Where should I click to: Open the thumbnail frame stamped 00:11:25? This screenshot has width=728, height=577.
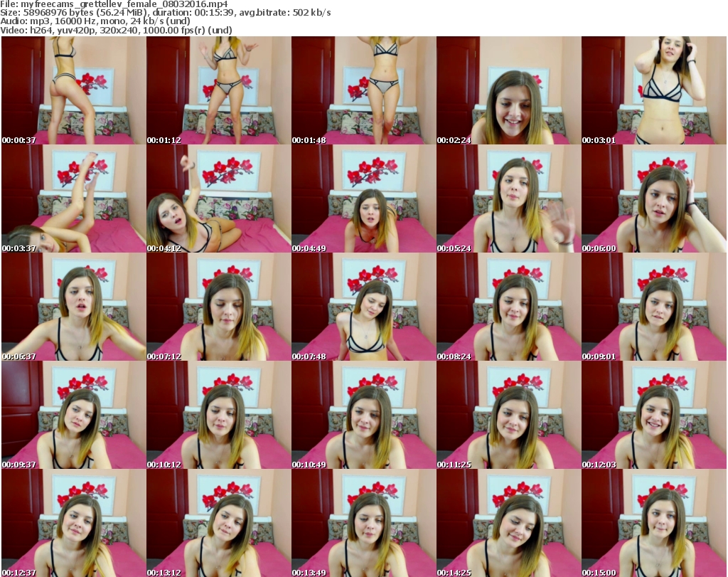(509, 415)
